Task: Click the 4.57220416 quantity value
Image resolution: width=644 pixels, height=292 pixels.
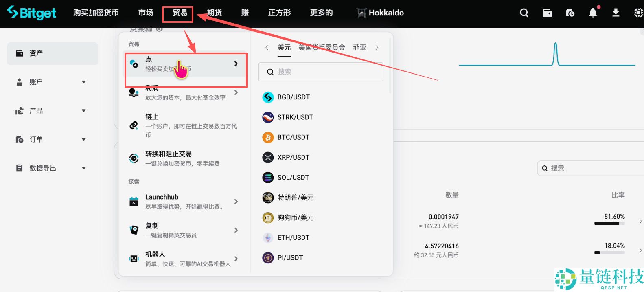Action: click(442, 246)
